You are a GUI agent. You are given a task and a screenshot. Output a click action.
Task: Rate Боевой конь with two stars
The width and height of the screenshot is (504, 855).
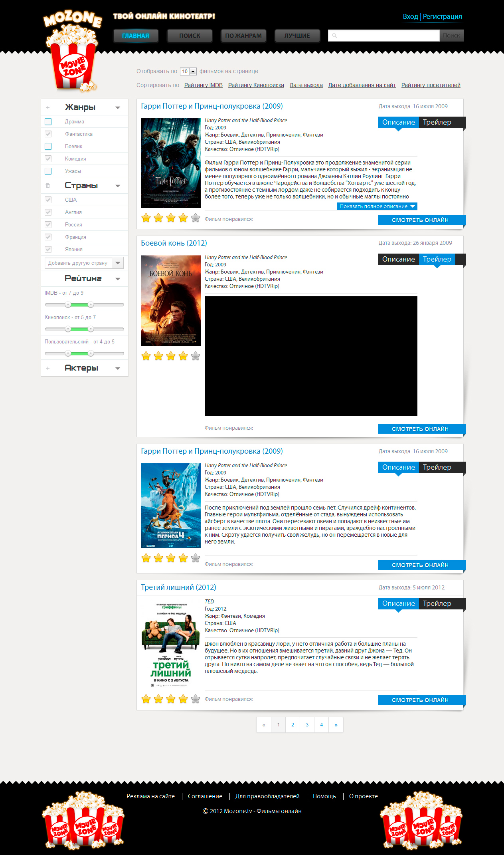click(158, 356)
